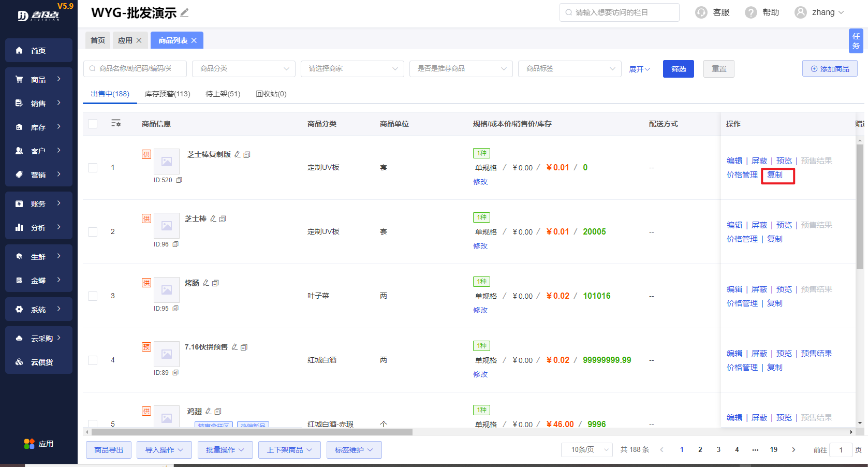Click the 帮助 help question-mark icon

pos(751,12)
